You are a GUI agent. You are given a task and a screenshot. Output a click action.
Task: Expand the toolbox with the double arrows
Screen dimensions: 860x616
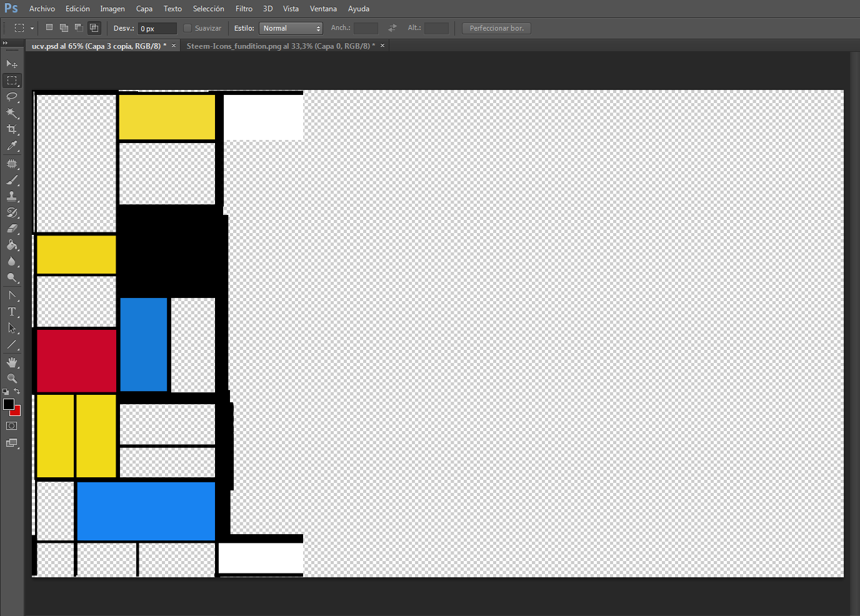(5, 43)
